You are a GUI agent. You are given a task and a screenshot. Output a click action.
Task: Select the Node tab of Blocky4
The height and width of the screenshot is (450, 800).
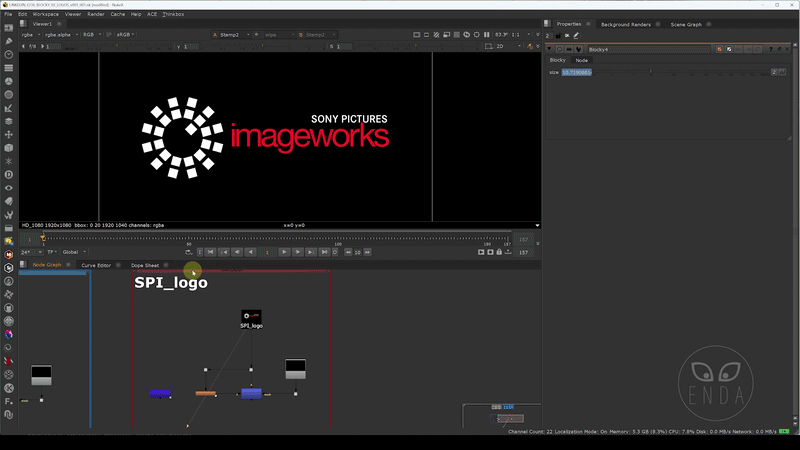coord(582,60)
